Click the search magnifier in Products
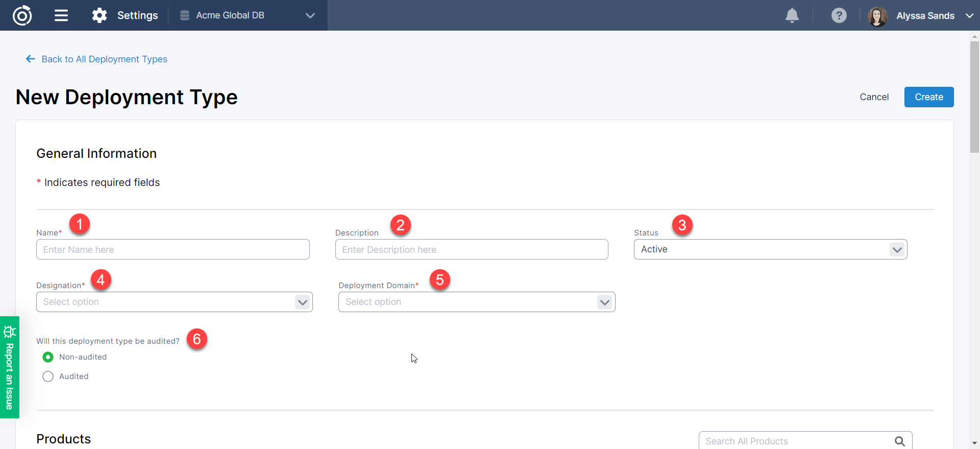The image size is (980, 449). click(899, 441)
